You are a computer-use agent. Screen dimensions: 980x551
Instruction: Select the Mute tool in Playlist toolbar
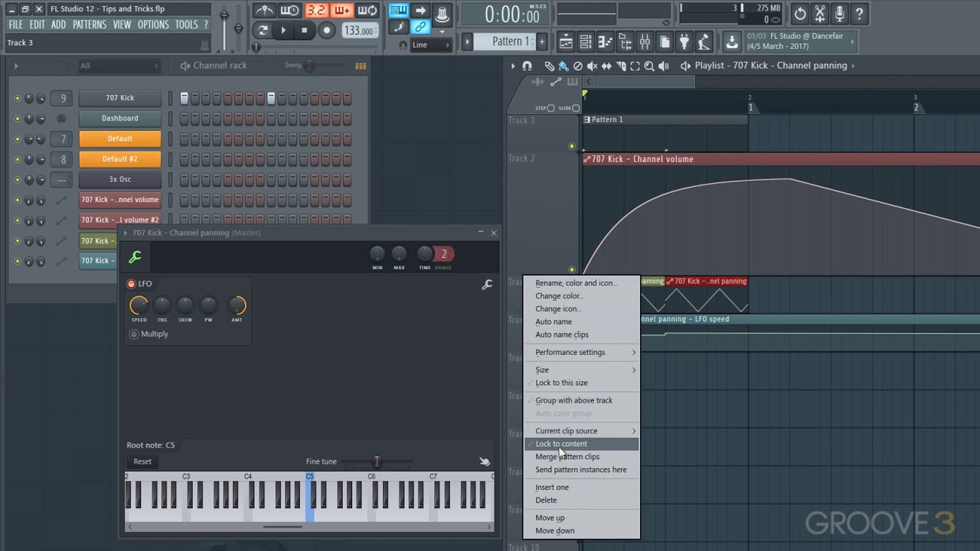592,66
